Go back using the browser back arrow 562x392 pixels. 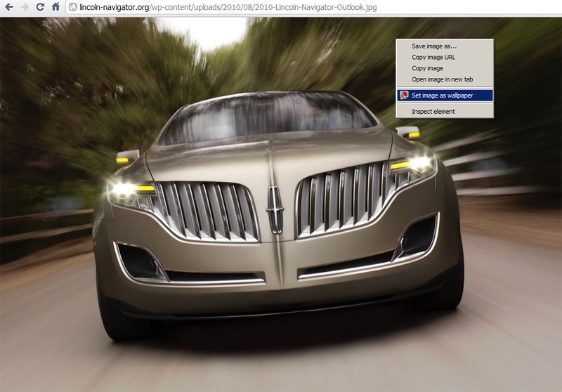point(9,7)
